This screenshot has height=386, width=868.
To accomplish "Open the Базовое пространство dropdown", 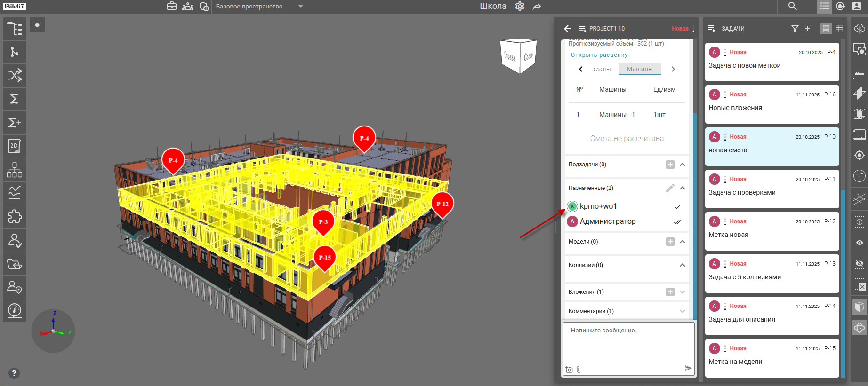I will point(300,7).
